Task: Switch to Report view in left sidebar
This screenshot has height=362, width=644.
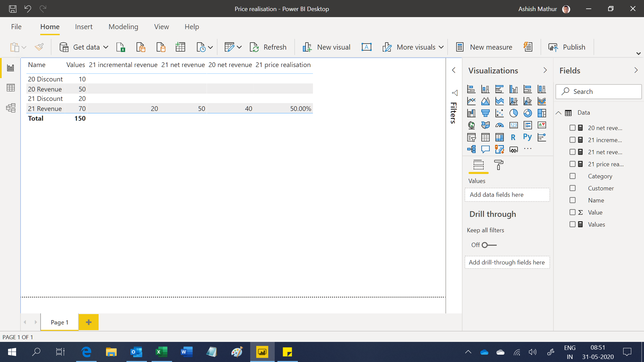Action: 11,68
